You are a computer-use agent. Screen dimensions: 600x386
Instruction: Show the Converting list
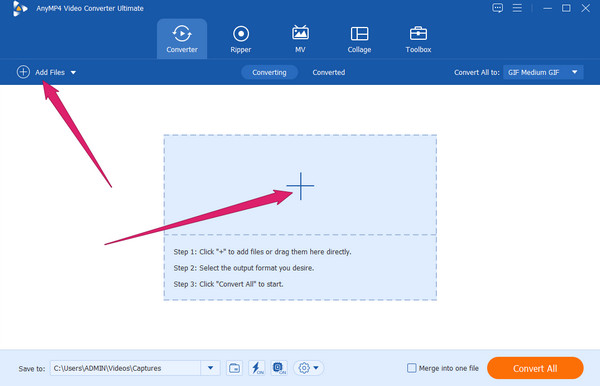269,72
